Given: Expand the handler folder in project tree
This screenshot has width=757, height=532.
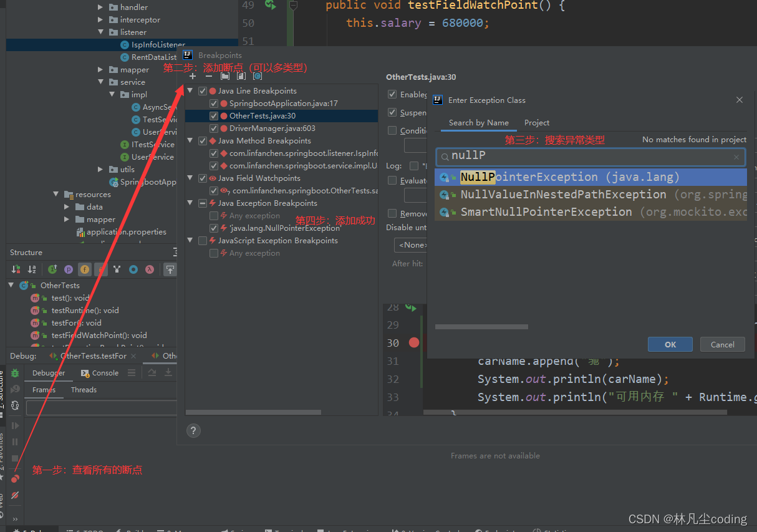Looking at the screenshot, I should tap(101, 7).
